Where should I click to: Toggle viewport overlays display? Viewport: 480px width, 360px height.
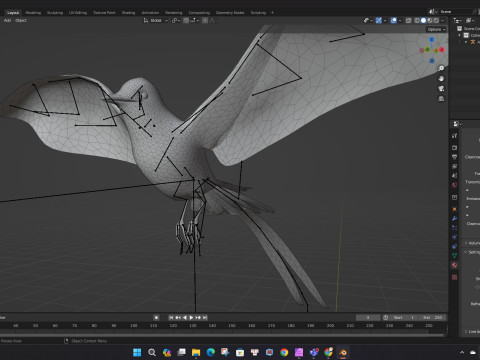coord(394,20)
